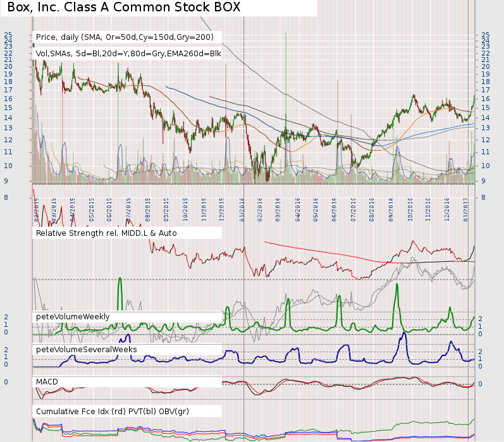Select the 06/2016 date label on time axis
The width and height of the screenshot is (504, 442).
pos(335,209)
